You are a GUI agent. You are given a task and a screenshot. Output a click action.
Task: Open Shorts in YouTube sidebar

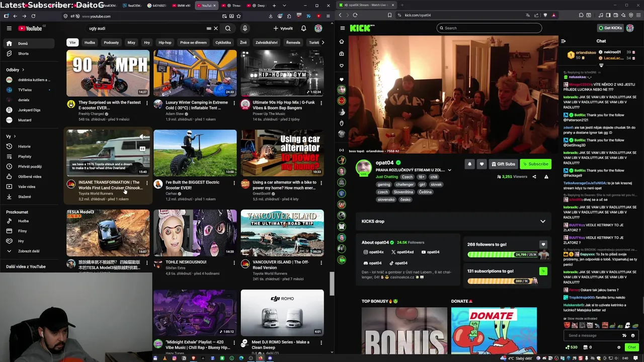29,54
